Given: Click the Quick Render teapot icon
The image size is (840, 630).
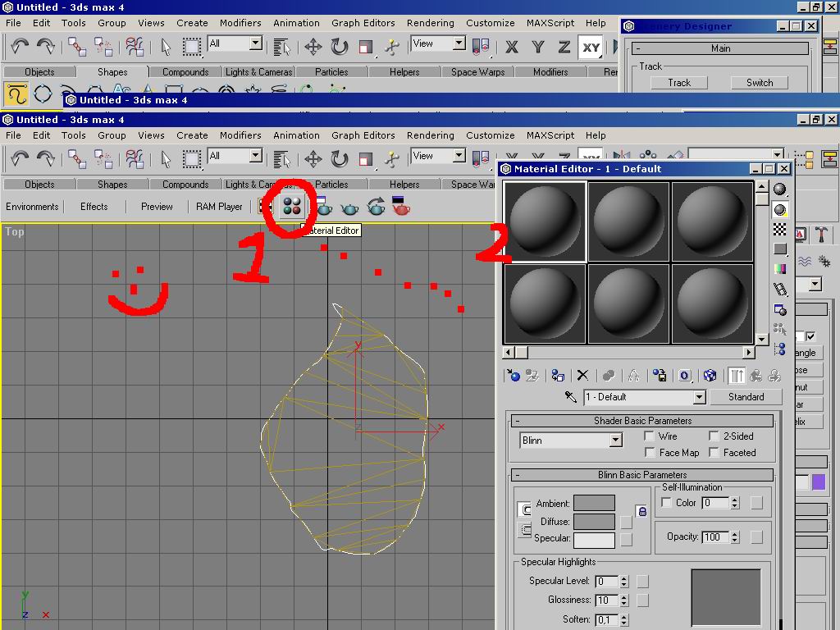Looking at the screenshot, I should tap(349, 208).
